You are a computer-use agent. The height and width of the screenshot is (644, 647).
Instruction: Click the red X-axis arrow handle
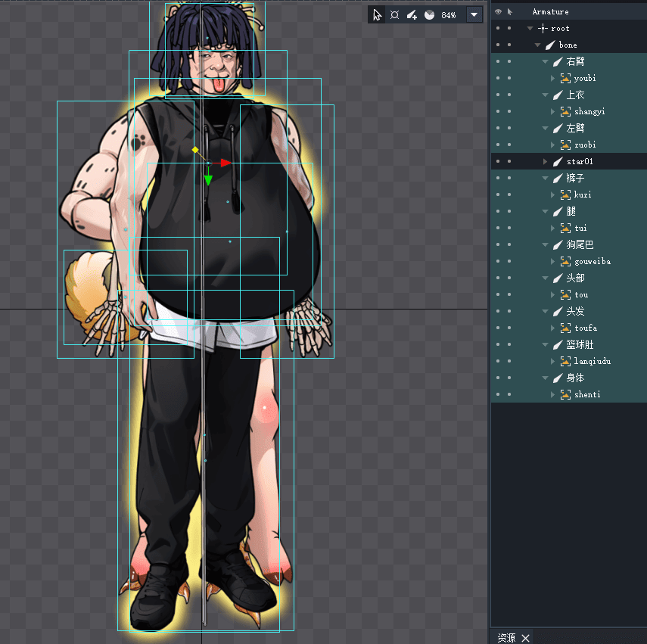click(x=226, y=163)
